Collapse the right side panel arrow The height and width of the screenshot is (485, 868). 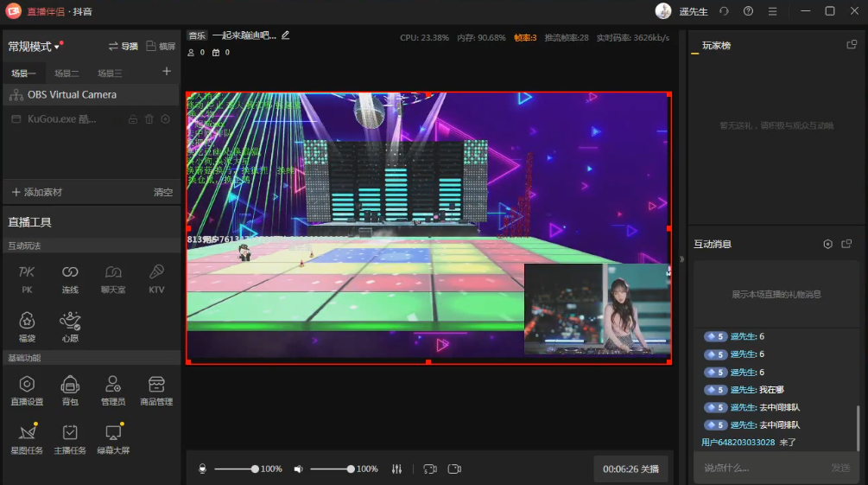(681, 258)
